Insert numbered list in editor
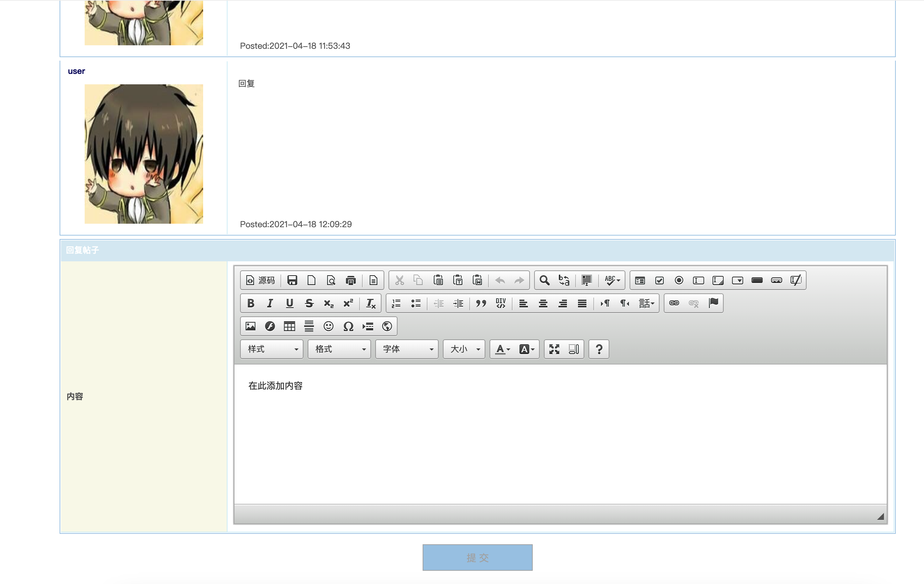Screen dimensions: 924x584 click(x=396, y=303)
